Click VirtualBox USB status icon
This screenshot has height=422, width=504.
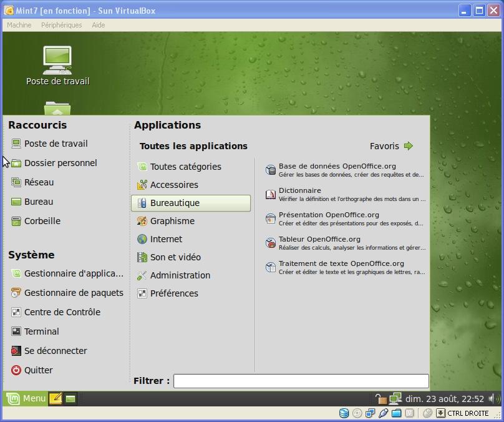point(383,413)
